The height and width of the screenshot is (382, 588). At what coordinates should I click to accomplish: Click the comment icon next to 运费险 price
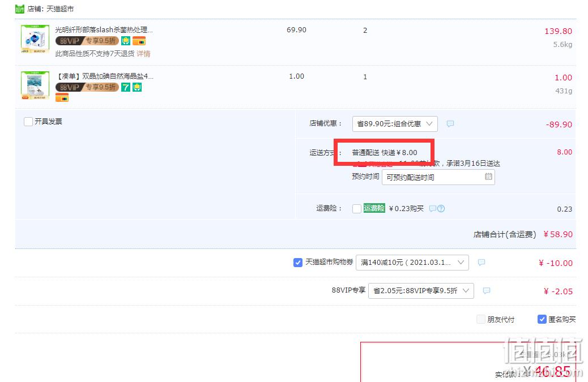point(432,209)
